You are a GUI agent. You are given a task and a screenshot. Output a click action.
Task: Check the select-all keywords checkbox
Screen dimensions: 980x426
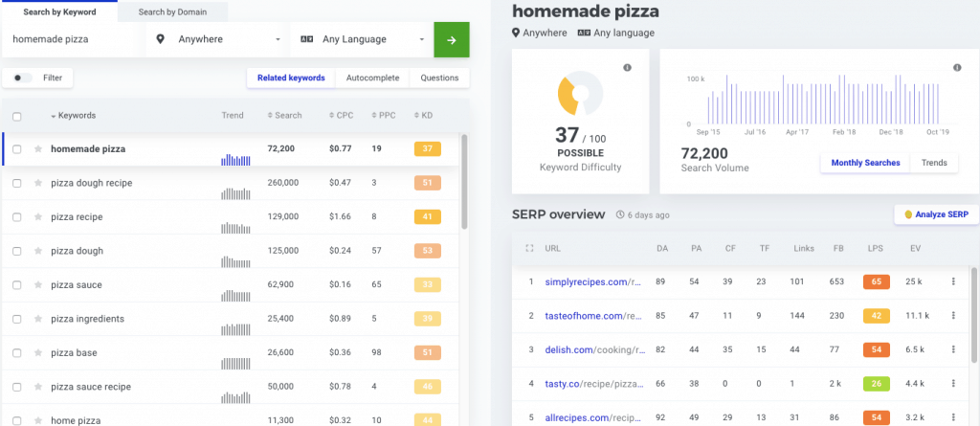tap(17, 117)
